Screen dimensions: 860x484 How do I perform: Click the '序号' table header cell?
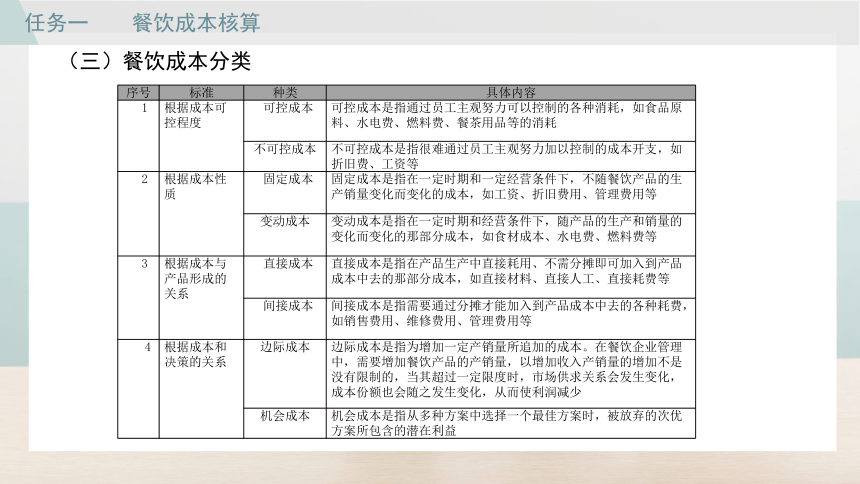138,92
